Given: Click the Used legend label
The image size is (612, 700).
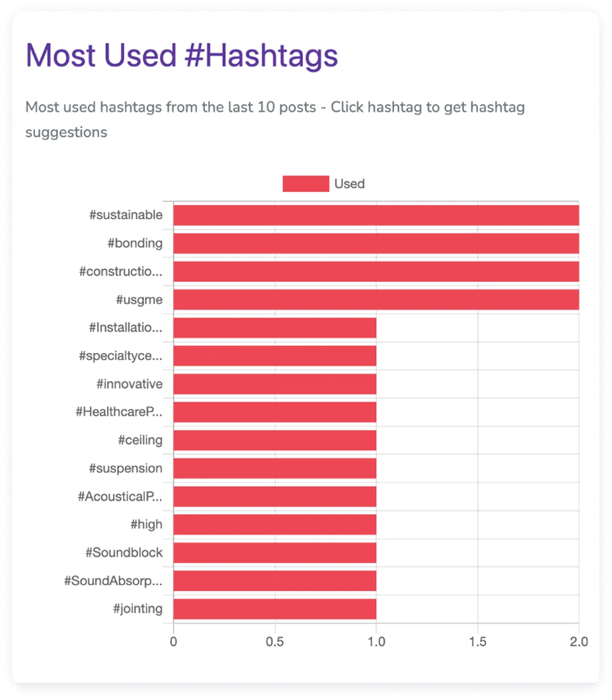Looking at the screenshot, I should click(x=349, y=184).
